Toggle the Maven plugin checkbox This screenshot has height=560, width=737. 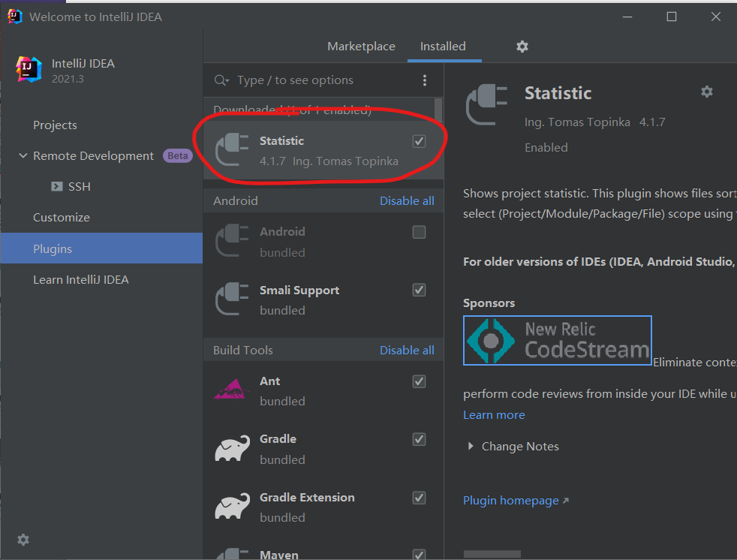[419, 554]
